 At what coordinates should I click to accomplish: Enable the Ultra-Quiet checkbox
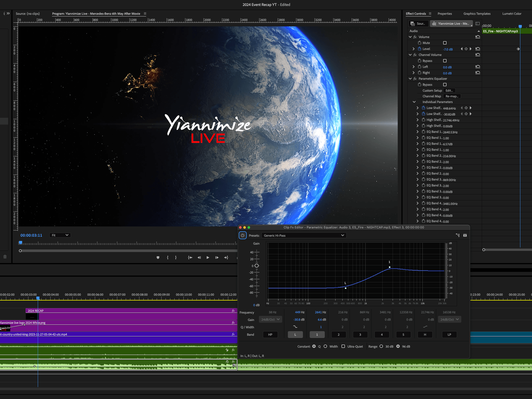click(x=343, y=346)
